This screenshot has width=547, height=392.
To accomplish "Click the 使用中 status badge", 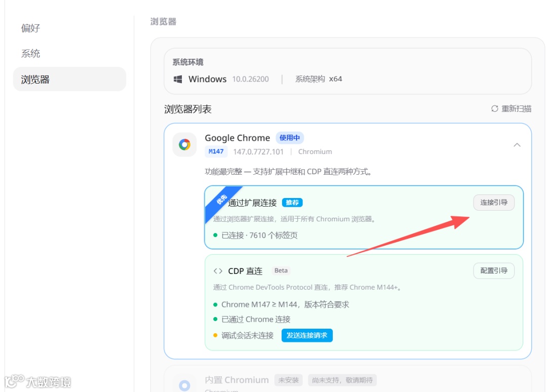I will click(290, 138).
